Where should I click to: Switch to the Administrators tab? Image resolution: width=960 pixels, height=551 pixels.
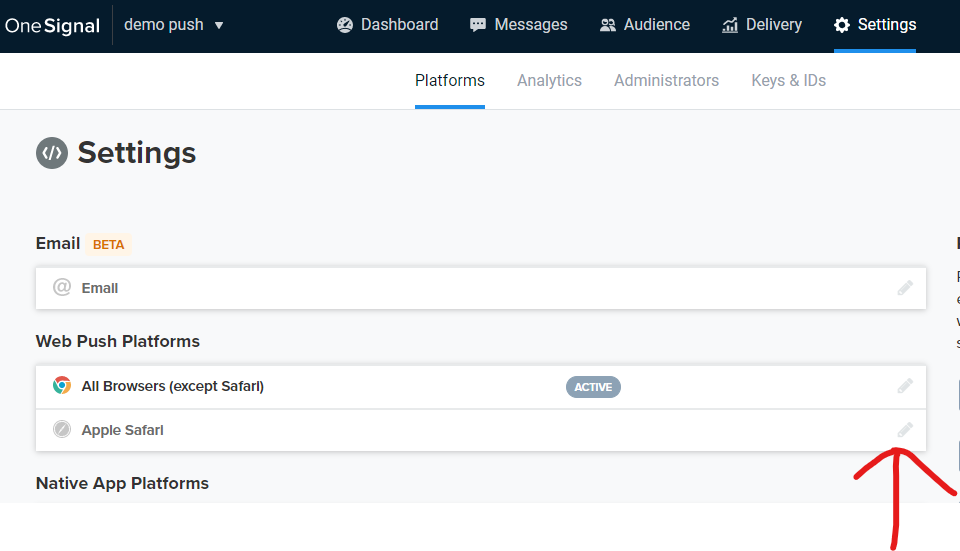666,81
